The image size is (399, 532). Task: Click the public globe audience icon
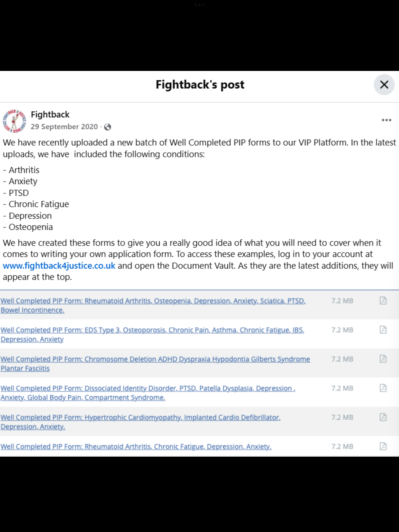[108, 127]
